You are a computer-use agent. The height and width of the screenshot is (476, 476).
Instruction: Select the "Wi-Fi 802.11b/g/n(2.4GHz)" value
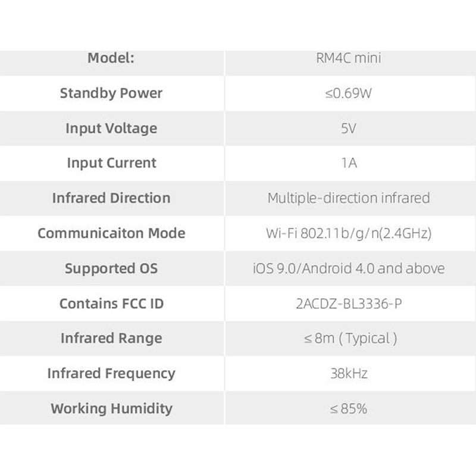(x=349, y=233)
